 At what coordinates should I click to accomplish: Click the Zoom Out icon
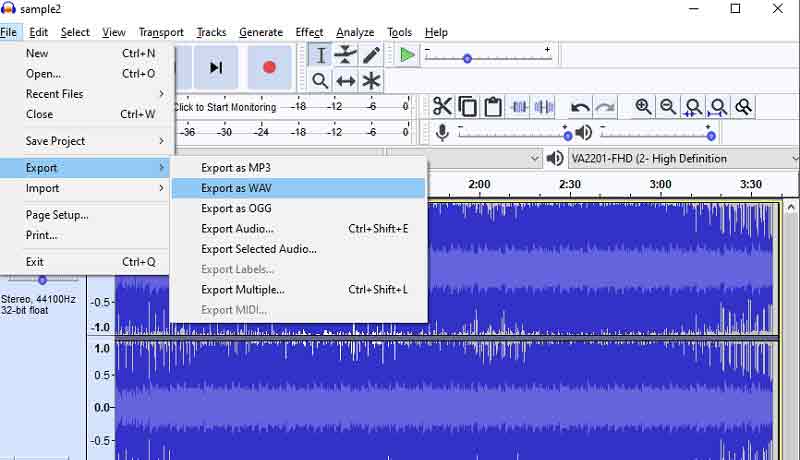click(668, 107)
